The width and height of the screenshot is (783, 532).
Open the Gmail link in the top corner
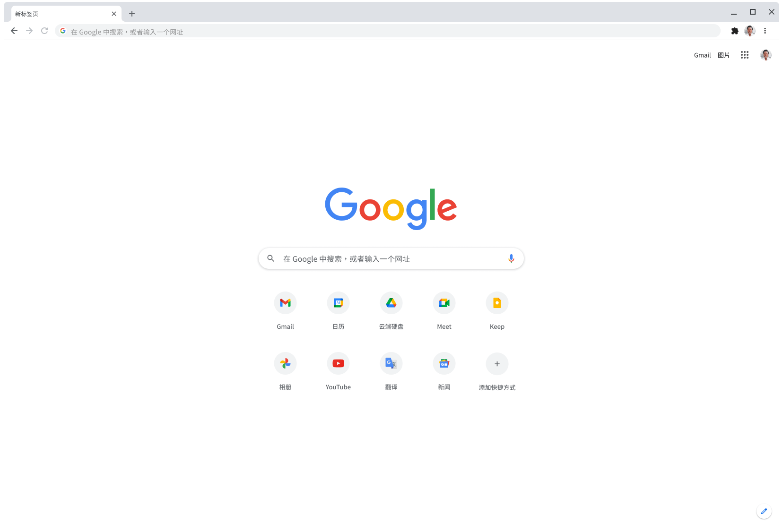click(702, 55)
